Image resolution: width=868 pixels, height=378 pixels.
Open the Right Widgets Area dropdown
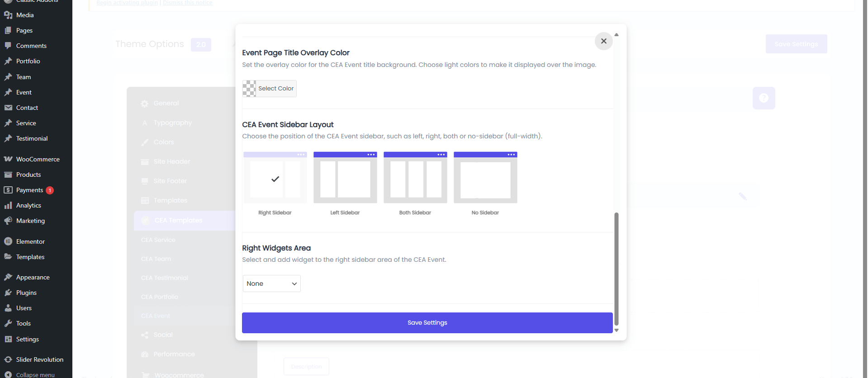(271, 283)
